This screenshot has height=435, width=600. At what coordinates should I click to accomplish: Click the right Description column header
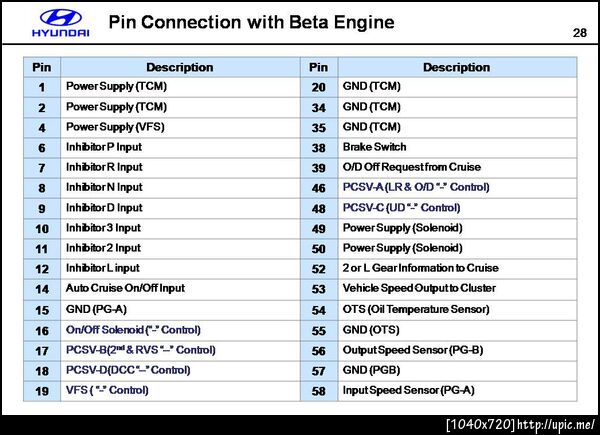click(x=456, y=67)
